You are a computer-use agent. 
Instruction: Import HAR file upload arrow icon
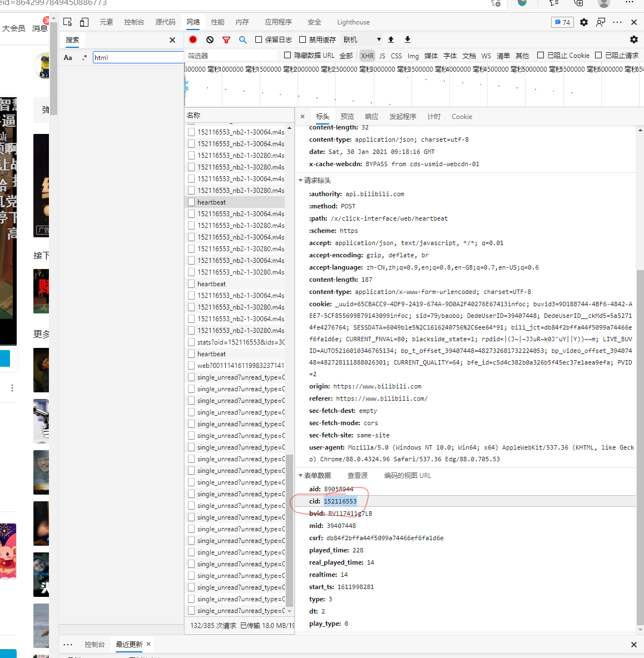coord(391,39)
